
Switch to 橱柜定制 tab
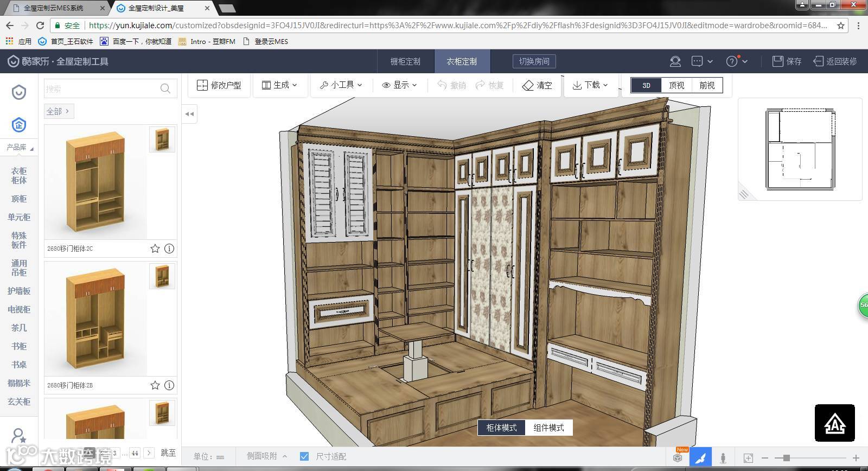405,61
